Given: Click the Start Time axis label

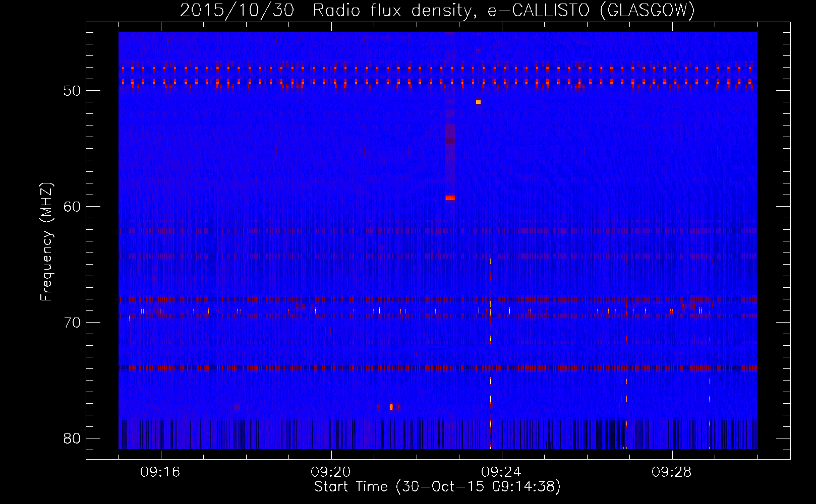Looking at the screenshot, I should point(437,487).
